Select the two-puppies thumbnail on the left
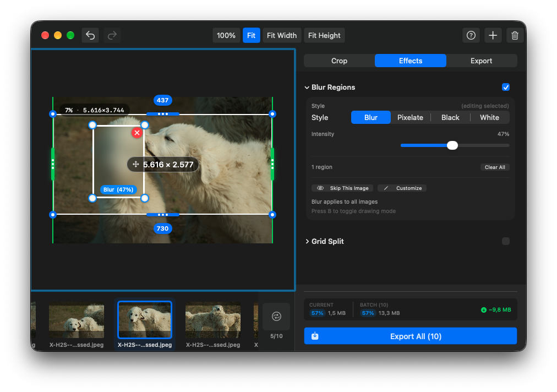Viewport: 557px width, 392px height. (x=77, y=320)
